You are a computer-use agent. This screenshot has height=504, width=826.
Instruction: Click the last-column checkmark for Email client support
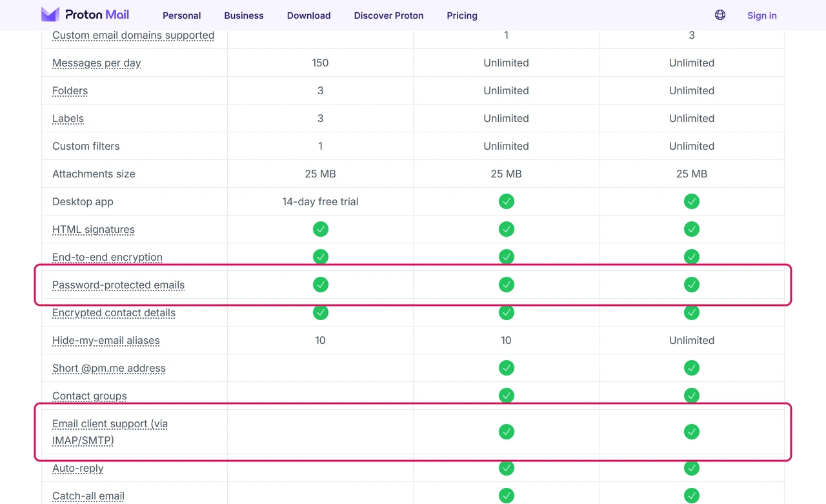tap(692, 432)
